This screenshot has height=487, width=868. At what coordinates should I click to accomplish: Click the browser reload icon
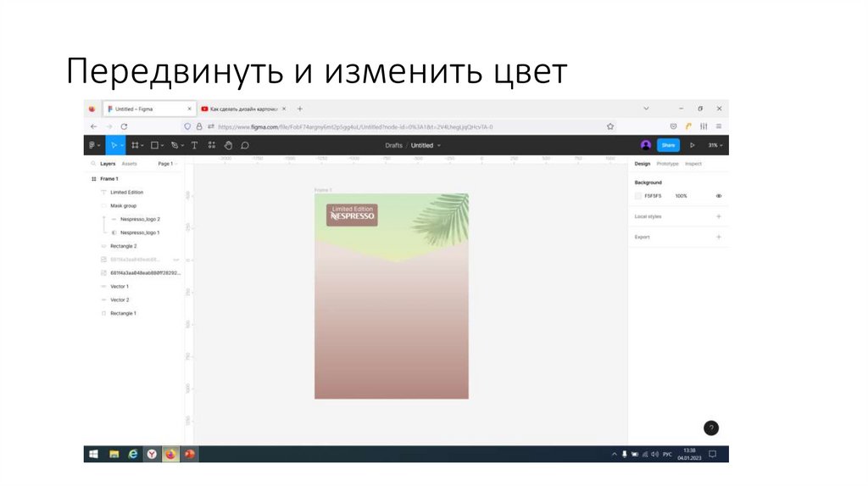(124, 126)
